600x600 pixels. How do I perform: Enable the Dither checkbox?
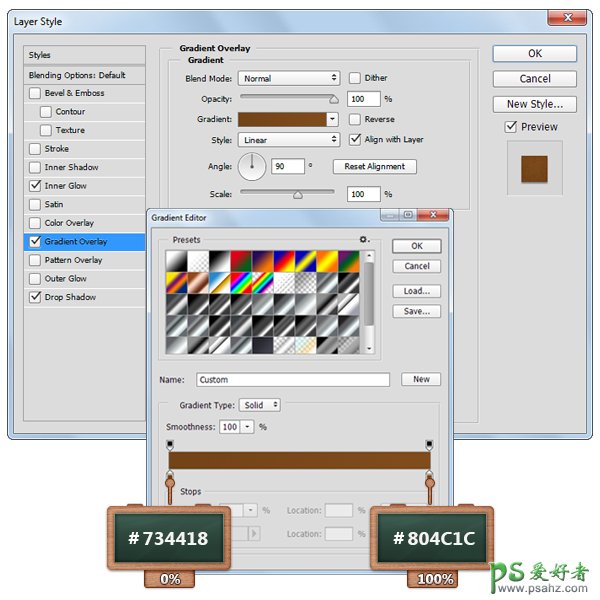point(355,79)
